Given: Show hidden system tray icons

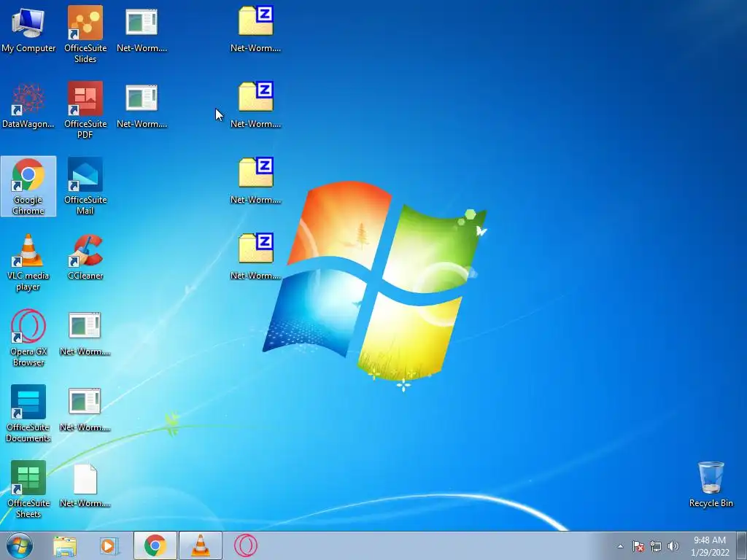Looking at the screenshot, I should click(x=620, y=546).
